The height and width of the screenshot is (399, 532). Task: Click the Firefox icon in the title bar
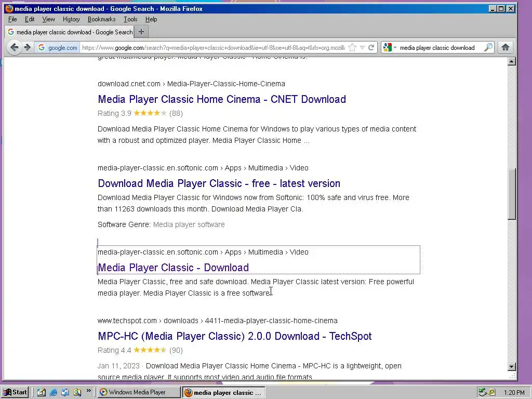pyautogui.click(x=9, y=8)
